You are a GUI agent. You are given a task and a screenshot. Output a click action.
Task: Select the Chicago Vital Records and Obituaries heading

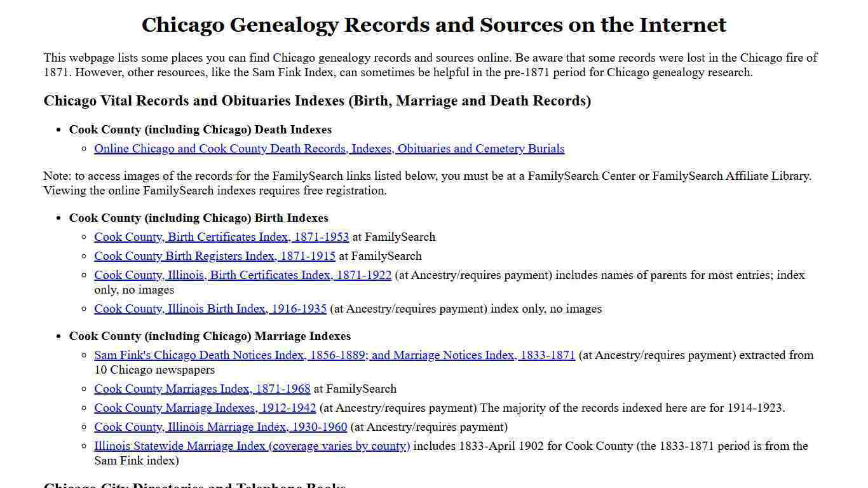click(x=317, y=100)
